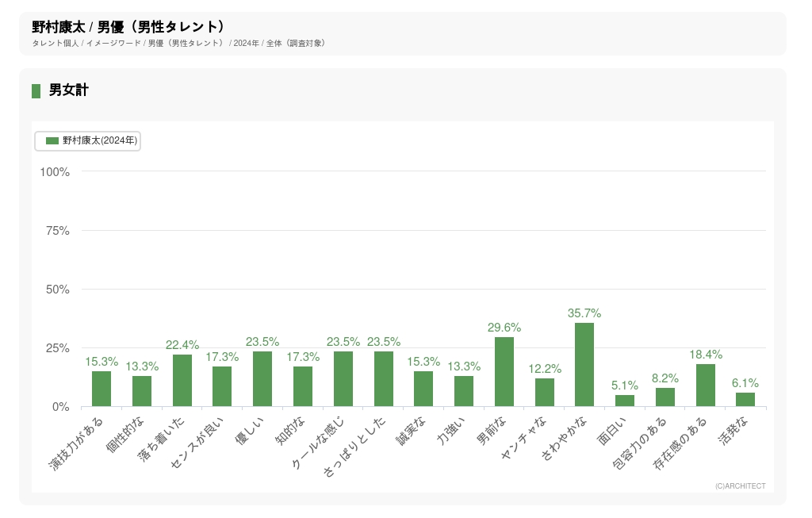Viewport: 812px width, 518px height.
Task: Click the 演技力がある bar in the chart
Action: coord(101,389)
